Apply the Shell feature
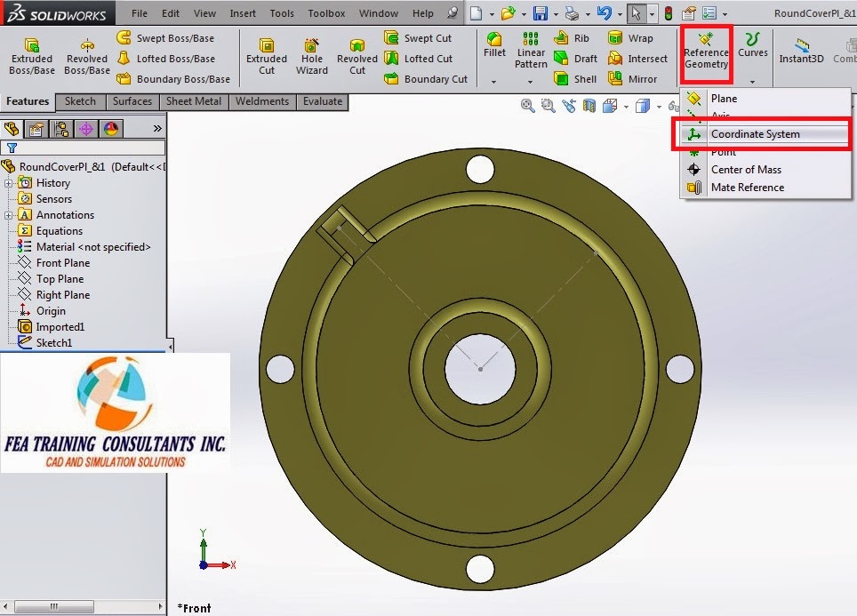Viewport: 857px width, 616px height. pos(575,79)
